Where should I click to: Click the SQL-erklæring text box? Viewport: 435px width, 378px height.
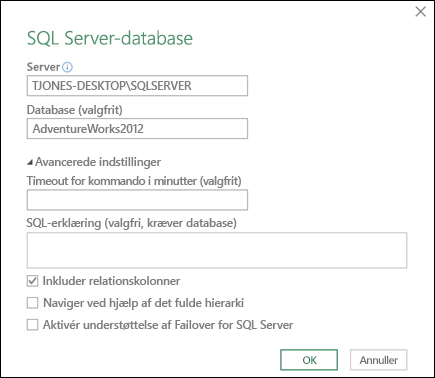pyautogui.click(x=217, y=250)
